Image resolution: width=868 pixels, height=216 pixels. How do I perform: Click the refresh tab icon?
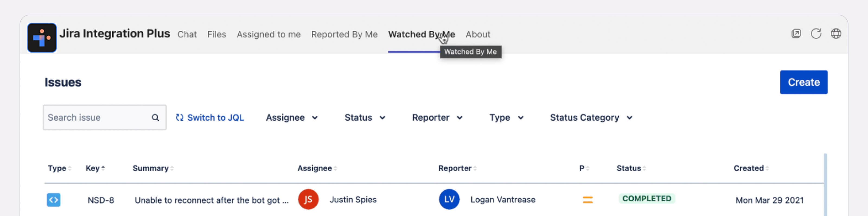tap(816, 34)
